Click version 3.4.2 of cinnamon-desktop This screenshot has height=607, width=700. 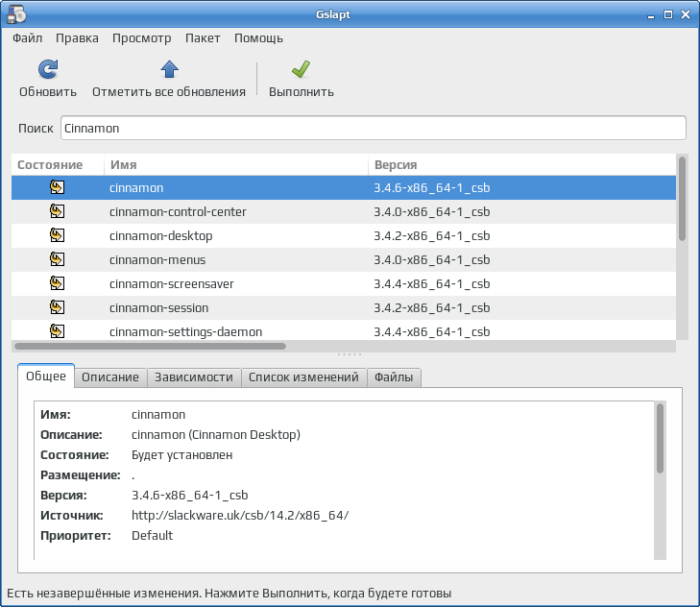432,236
